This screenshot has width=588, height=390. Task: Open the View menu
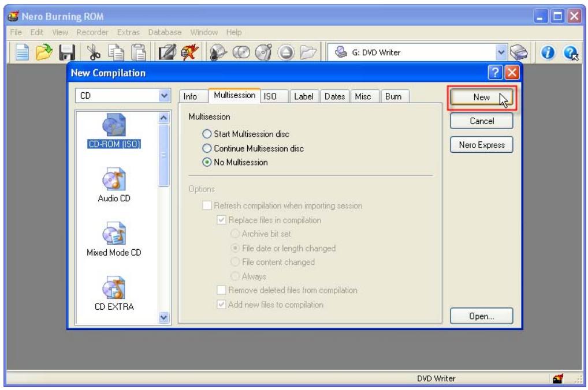(60, 32)
